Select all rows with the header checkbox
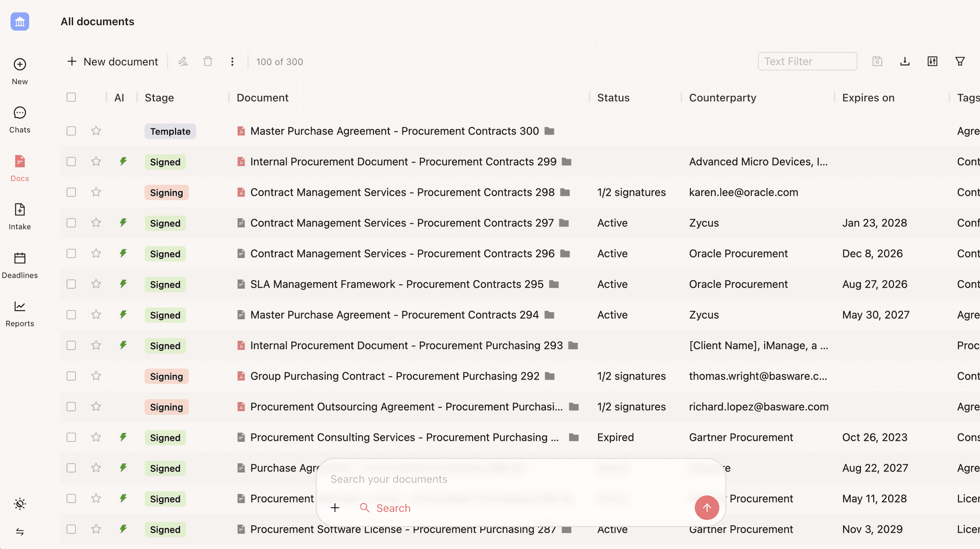 pyautogui.click(x=71, y=97)
